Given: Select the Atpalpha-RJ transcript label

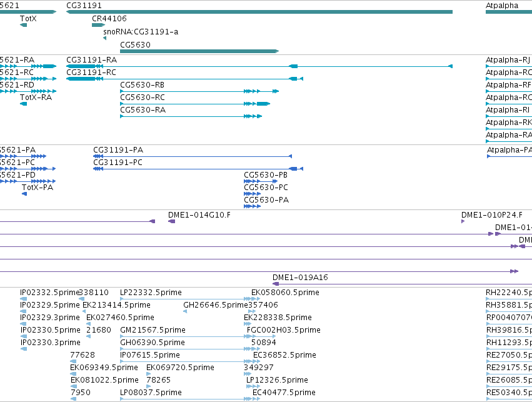Looking at the screenshot, I should click(508, 60).
